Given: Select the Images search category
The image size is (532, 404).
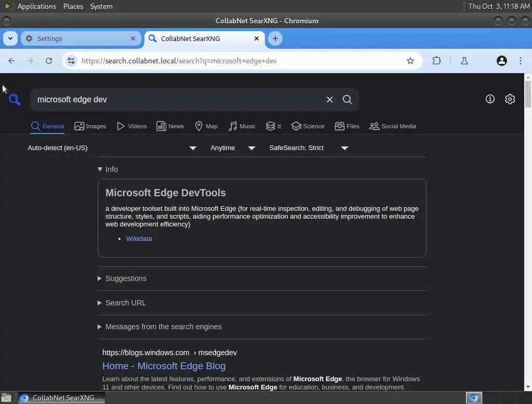Looking at the screenshot, I should [90, 126].
